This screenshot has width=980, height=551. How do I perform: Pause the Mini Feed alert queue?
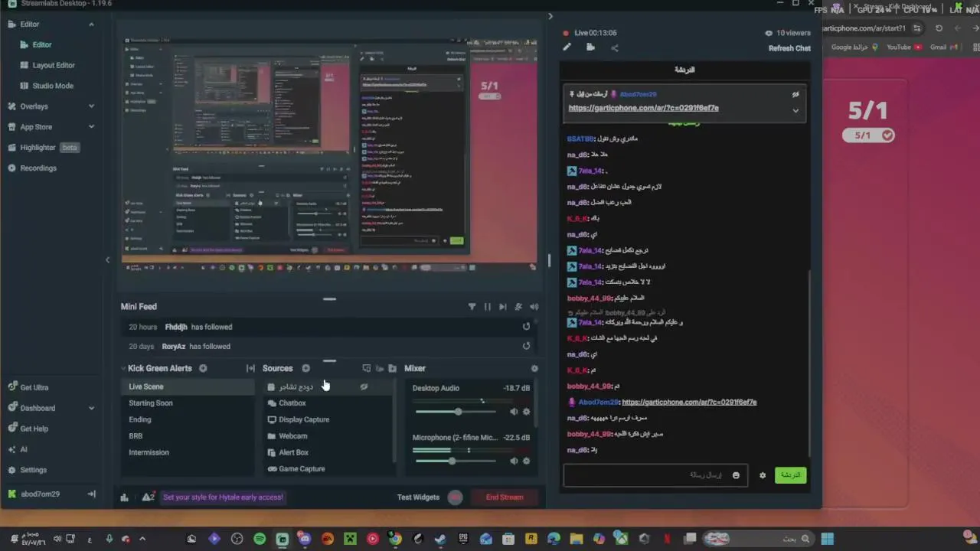(x=487, y=306)
